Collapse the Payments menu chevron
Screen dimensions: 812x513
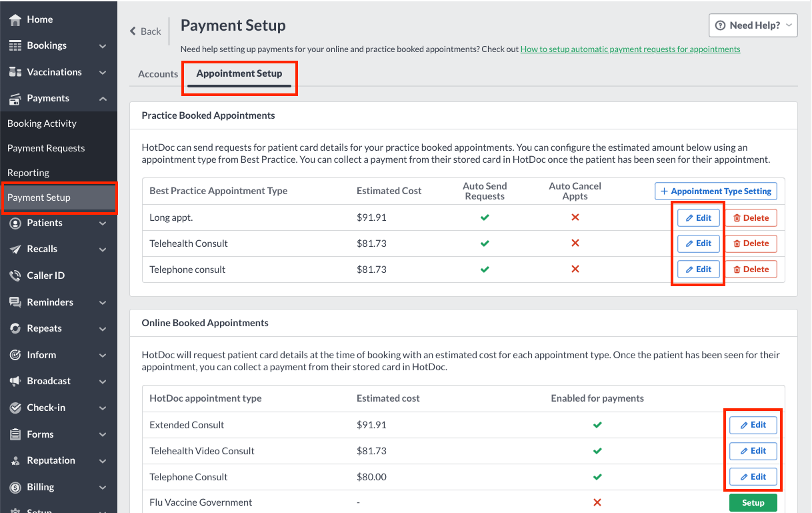(103, 99)
